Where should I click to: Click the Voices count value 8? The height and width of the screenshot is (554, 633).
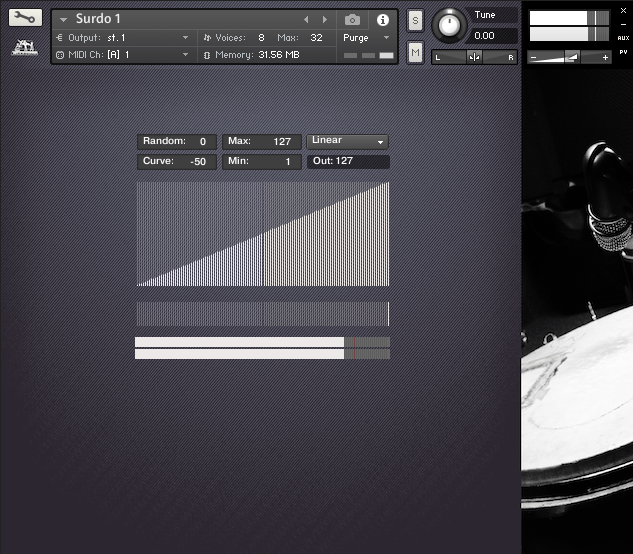click(x=261, y=38)
